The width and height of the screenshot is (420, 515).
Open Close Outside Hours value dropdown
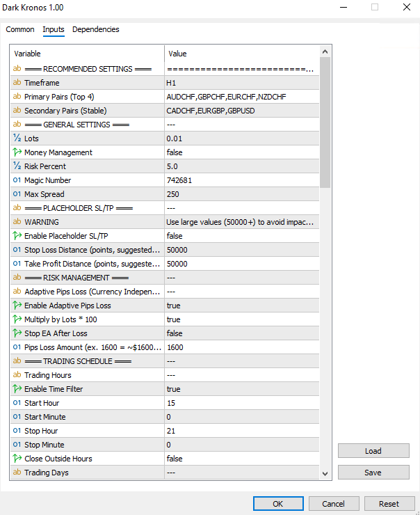[241, 459]
